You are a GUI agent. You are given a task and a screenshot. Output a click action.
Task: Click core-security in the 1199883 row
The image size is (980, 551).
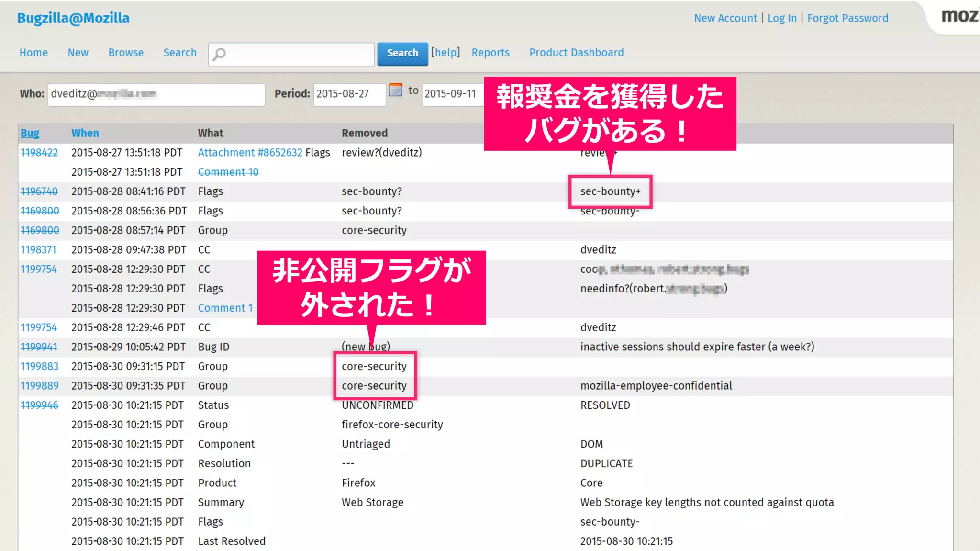coord(374,367)
